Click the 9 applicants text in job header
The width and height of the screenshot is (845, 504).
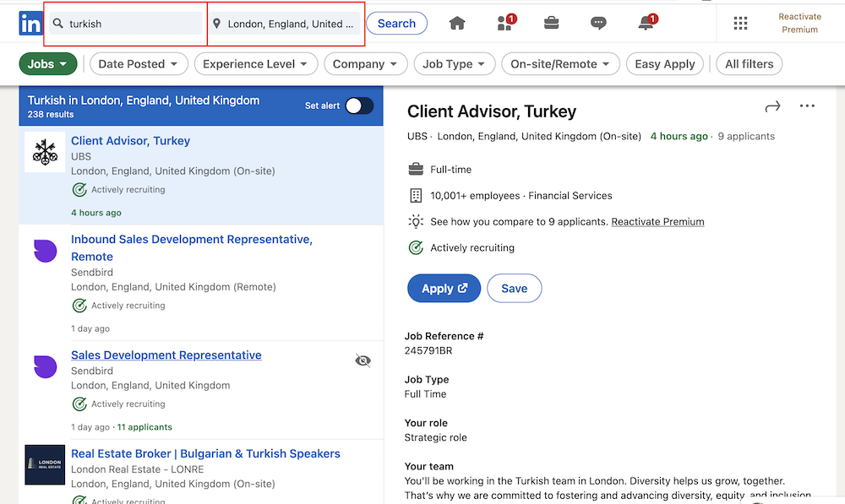coord(746,136)
